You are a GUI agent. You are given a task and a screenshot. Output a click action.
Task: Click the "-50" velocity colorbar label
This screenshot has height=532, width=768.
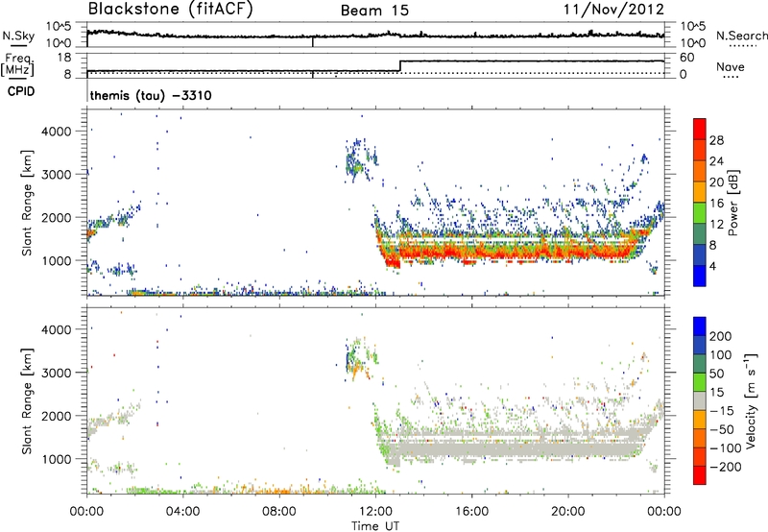[723, 429]
